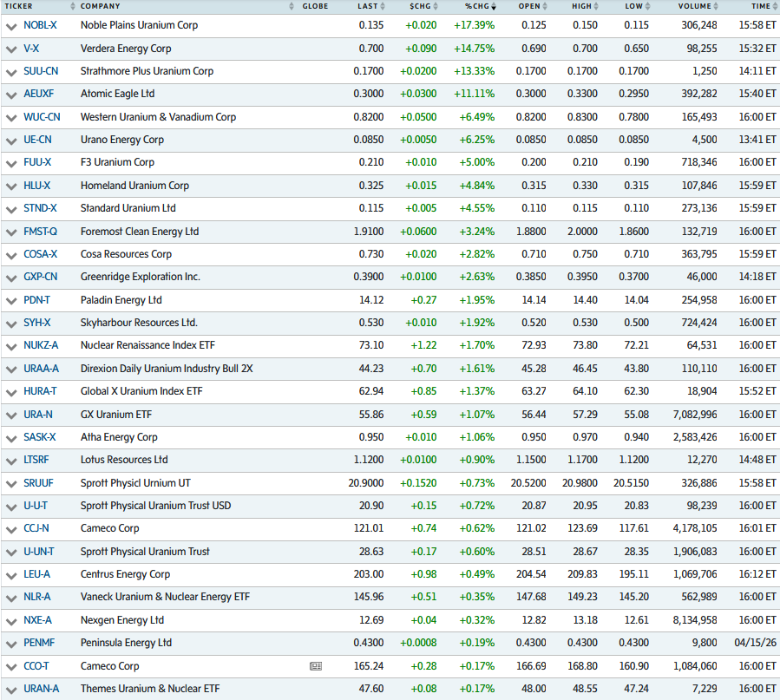Select the GLOBE column header
780x700 pixels.
click(x=315, y=6)
